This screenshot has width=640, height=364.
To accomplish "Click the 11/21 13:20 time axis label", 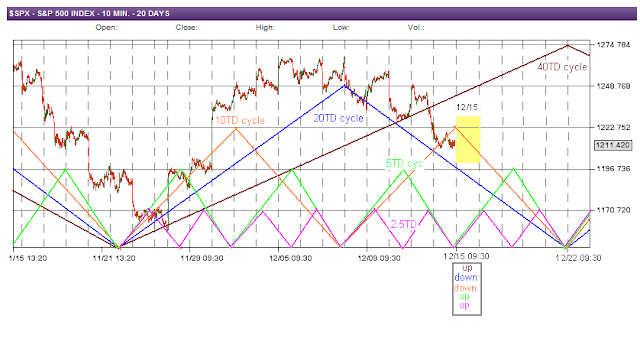I will pos(114,258).
